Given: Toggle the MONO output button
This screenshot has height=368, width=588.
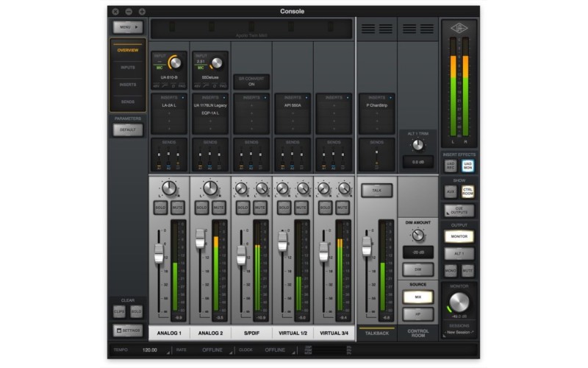Looking at the screenshot, I should pos(451,271).
